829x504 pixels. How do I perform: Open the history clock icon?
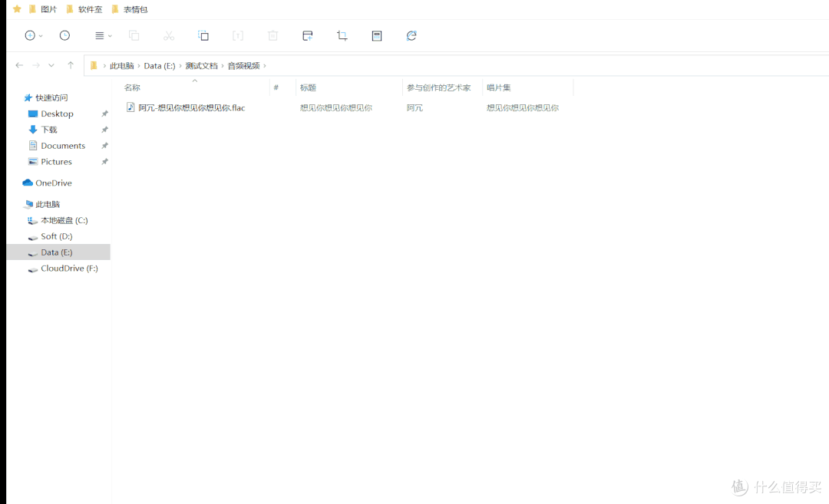pos(64,35)
